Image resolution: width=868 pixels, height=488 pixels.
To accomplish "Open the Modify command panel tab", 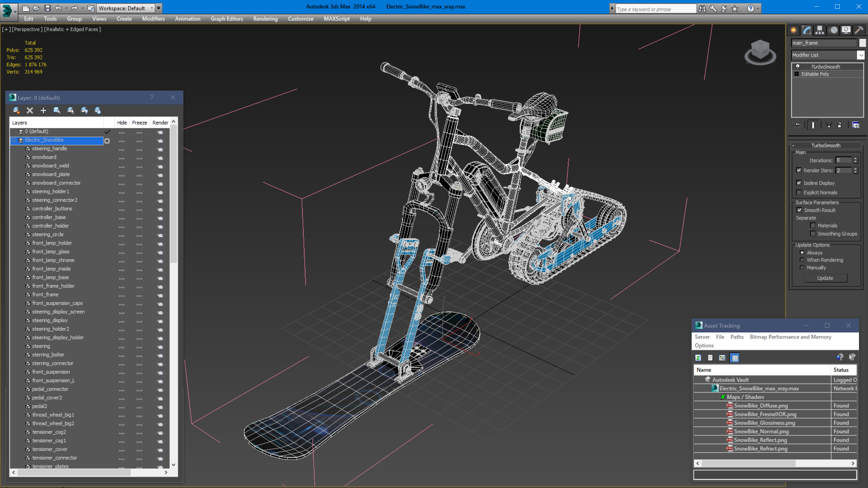I will tap(807, 30).
